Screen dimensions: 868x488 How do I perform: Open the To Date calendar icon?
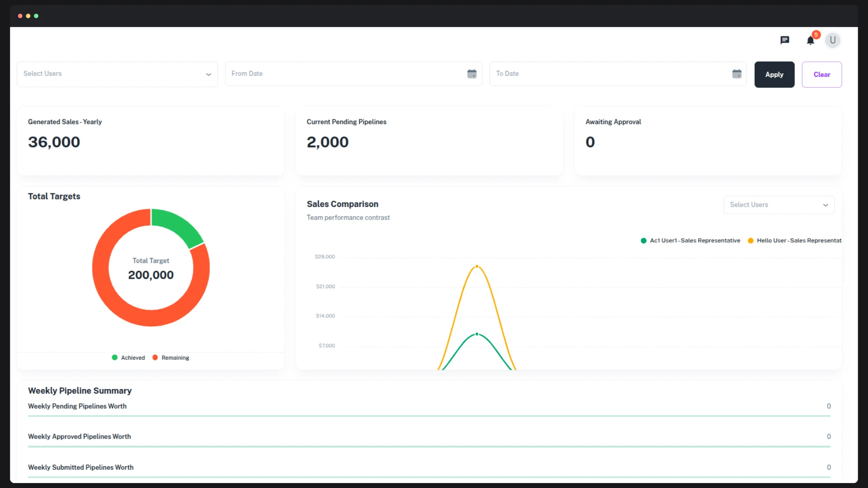(737, 74)
